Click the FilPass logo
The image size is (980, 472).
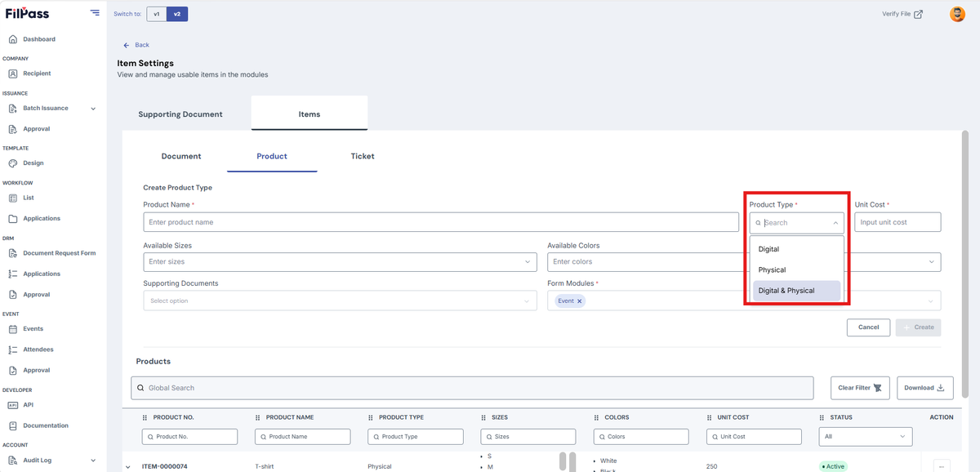tap(27, 13)
